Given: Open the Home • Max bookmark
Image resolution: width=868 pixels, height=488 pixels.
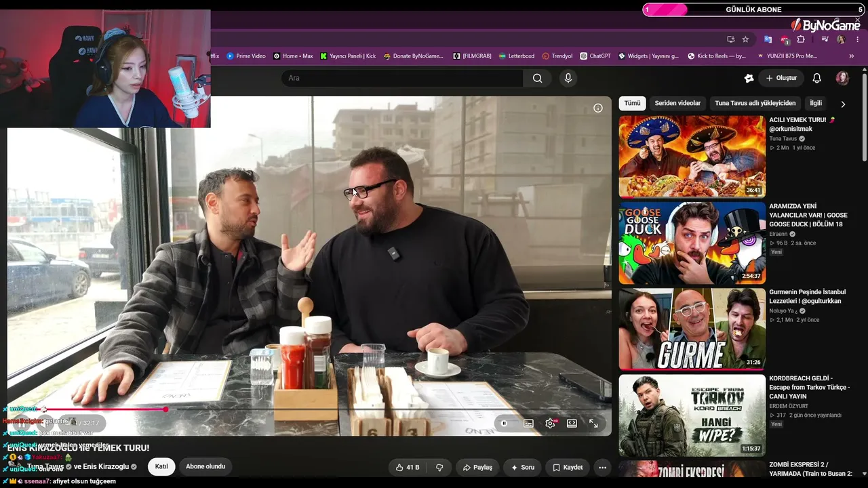Looking at the screenshot, I should click(x=293, y=56).
